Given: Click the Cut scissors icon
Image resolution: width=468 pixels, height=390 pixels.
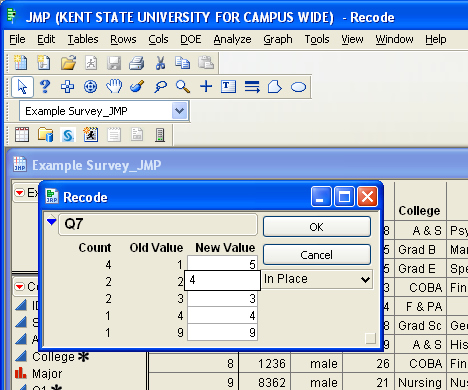Looking at the screenshot, I should 160,63.
